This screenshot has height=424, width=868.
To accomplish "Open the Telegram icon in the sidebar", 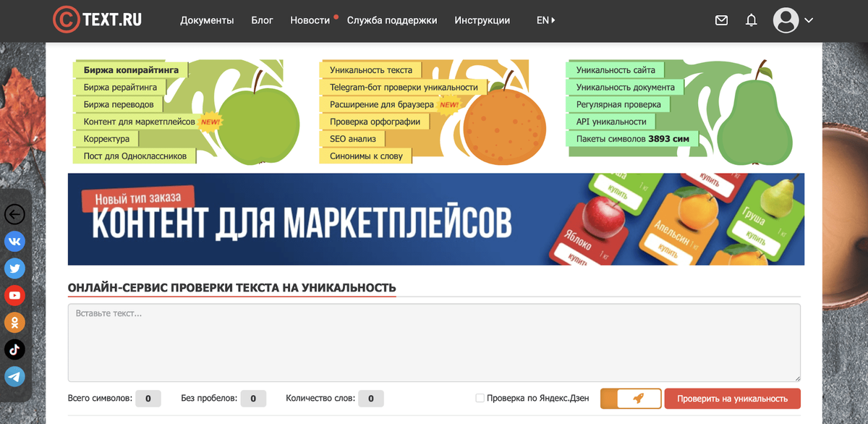I will pos(14,376).
